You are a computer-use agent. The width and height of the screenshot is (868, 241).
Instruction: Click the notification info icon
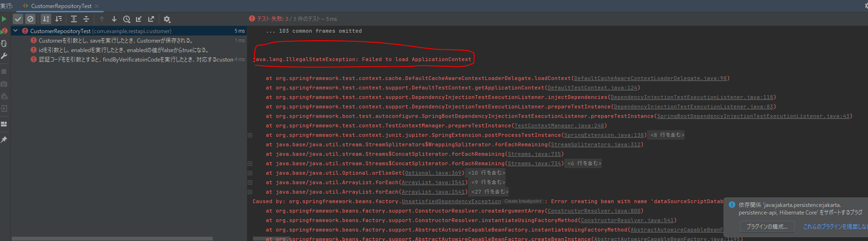click(x=732, y=205)
